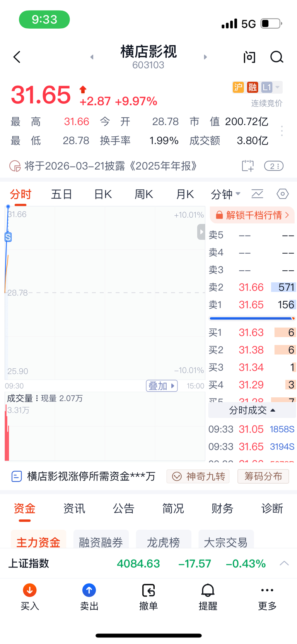
Task: Tap the chart drawing line icon
Action: click(x=257, y=194)
